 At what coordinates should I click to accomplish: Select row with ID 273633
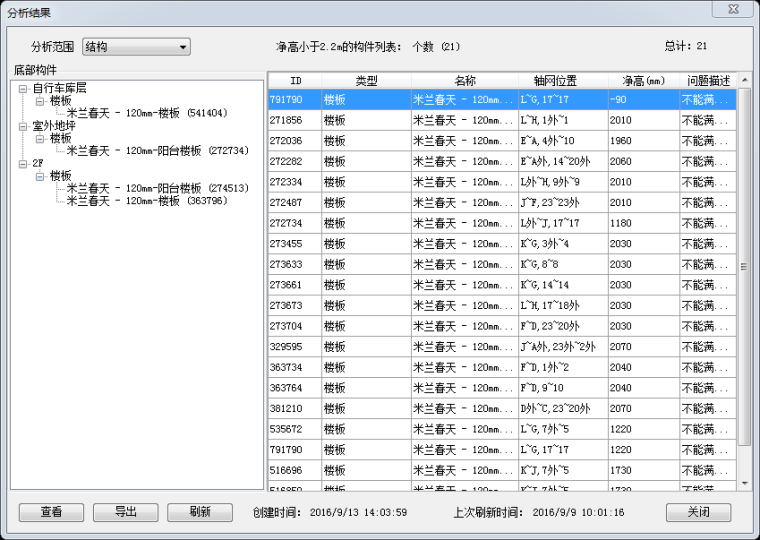(502, 264)
